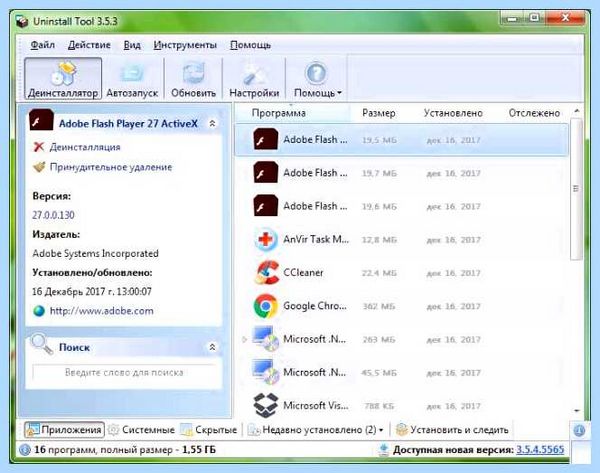
Task: Open the Файл menu
Action: click(x=42, y=45)
